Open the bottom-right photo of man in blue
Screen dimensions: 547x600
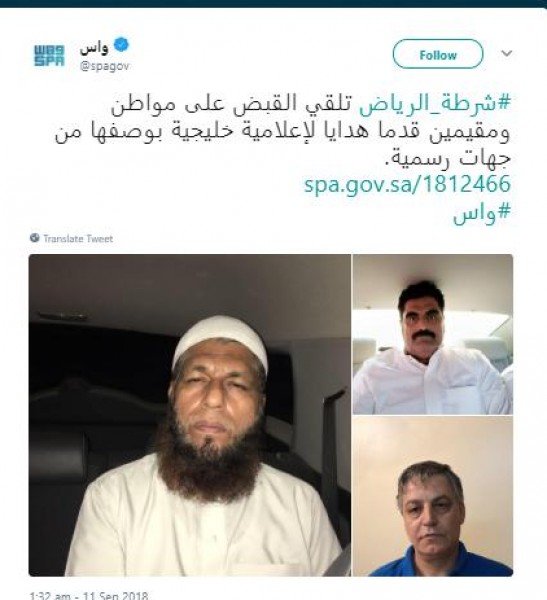[x=433, y=496]
